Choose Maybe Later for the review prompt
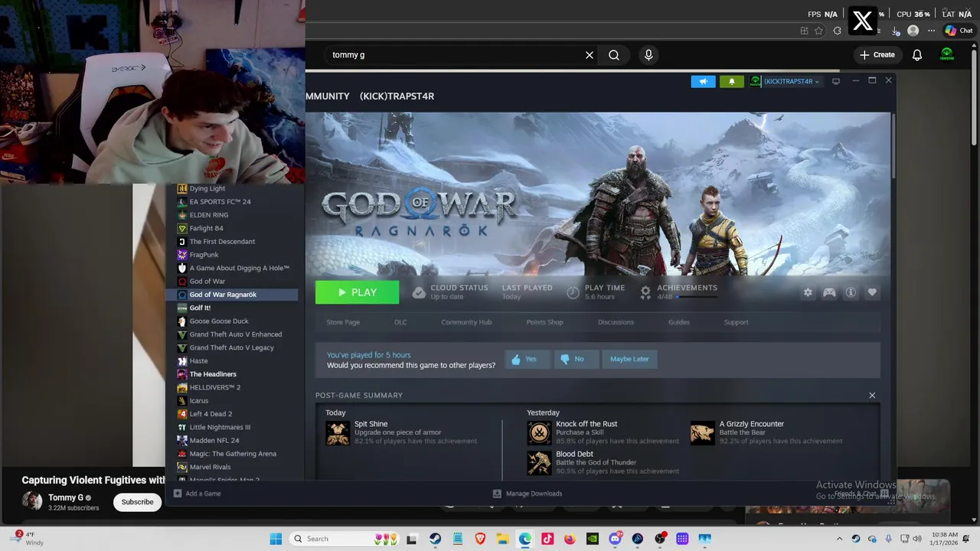 629,359
